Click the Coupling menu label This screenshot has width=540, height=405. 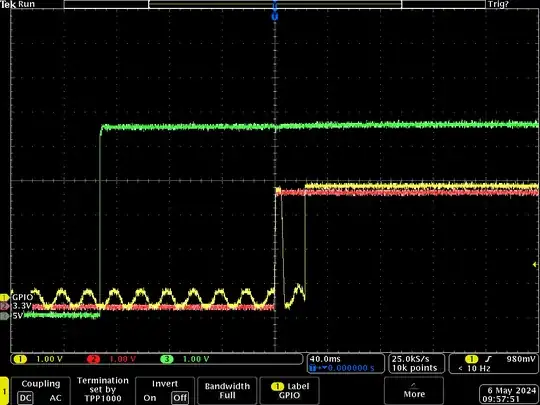tap(41, 384)
